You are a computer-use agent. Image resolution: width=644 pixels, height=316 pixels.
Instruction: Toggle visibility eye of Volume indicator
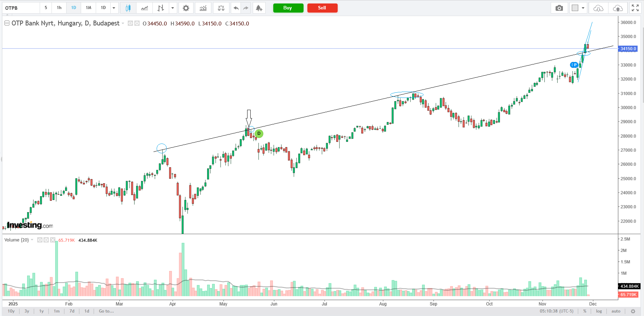coord(40,240)
